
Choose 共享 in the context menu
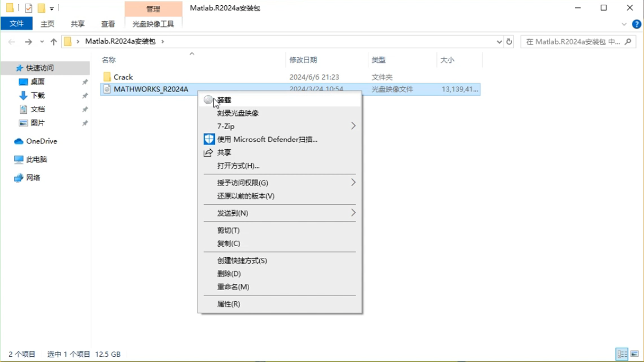point(279,153)
